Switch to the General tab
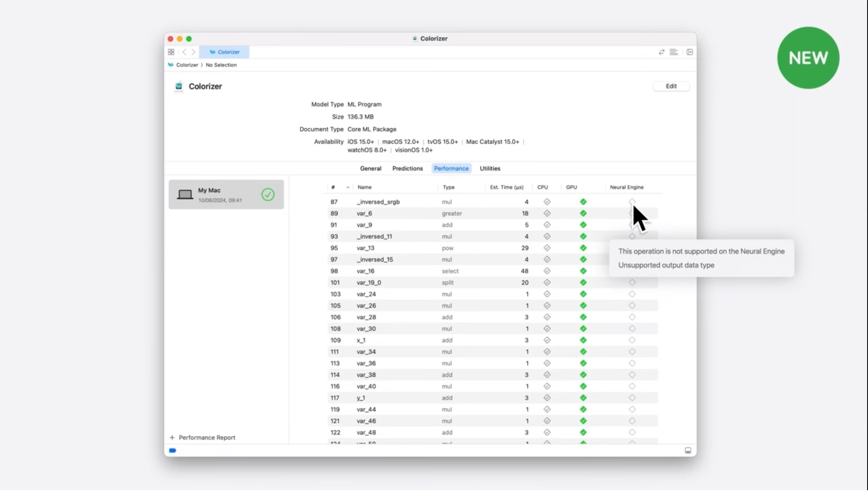 pyautogui.click(x=370, y=169)
